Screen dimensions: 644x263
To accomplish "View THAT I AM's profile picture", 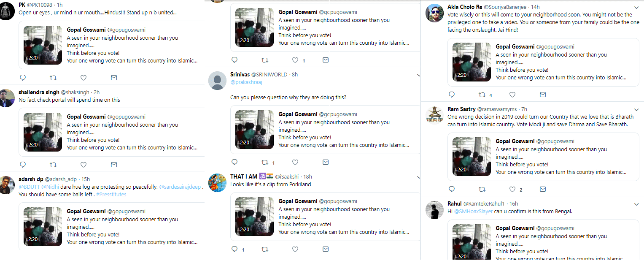I will coord(218,183).
